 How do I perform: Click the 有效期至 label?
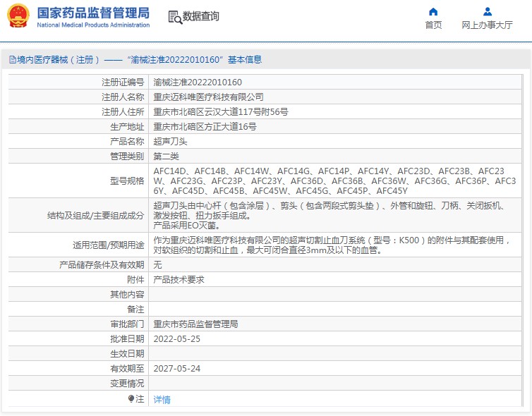[x=127, y=369]
